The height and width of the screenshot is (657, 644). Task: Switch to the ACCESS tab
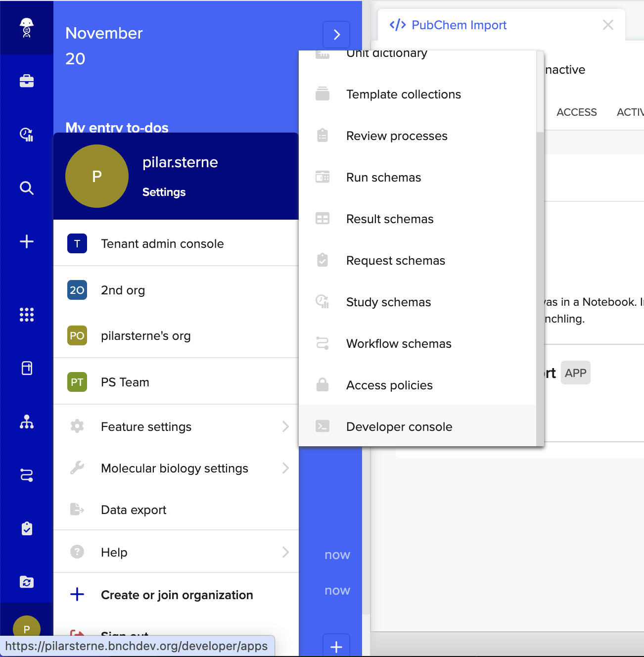[x=576, y=112]
